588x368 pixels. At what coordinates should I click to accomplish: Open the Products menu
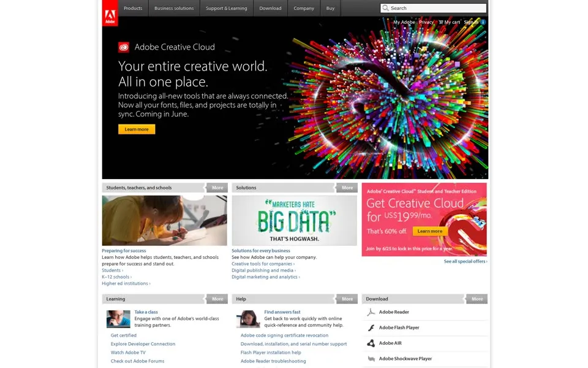133,8
